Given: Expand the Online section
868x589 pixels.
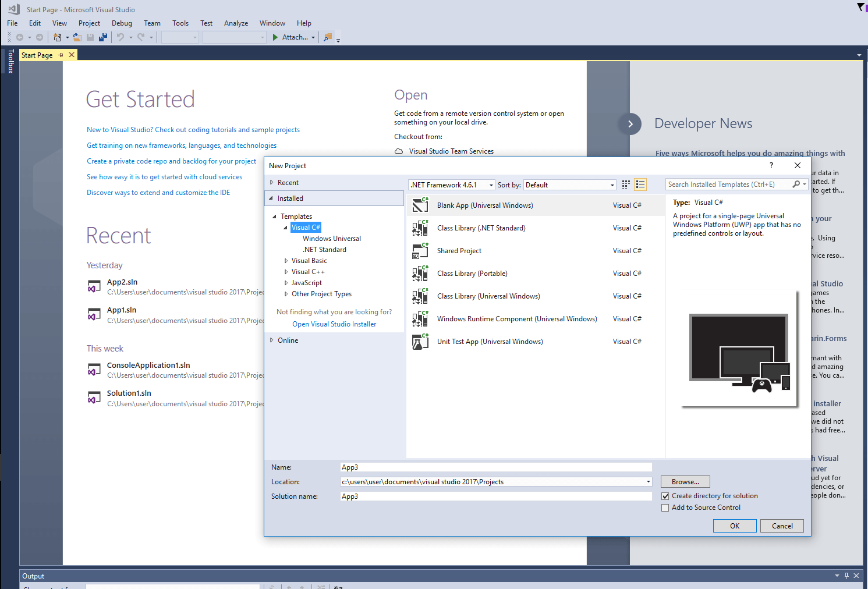Looking at the screenshot, I should click(x=271, y=340).
